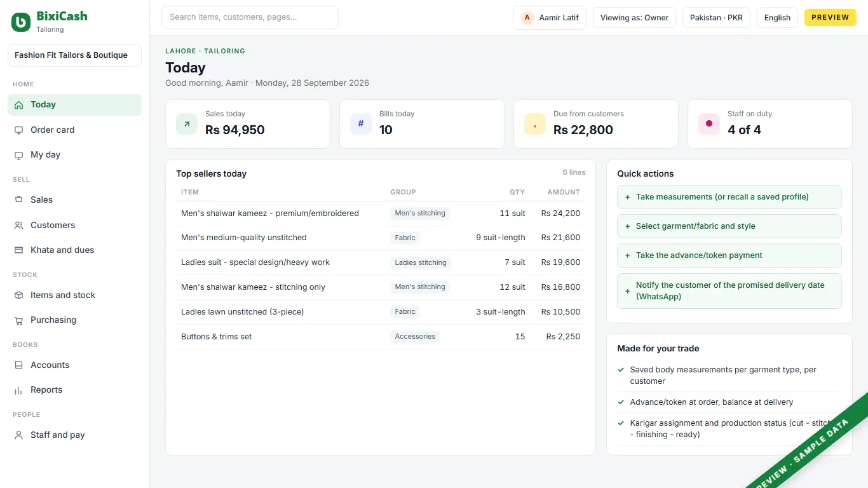Image resolution: width=868 pixels, height=488 pixels.
Task: Select Ladies lawn unstitched (3-piece) item
Action: click(x=243, y=312)
